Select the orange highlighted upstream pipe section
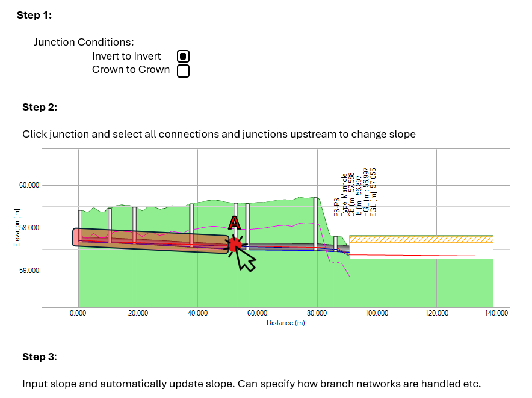The height and width of the screenshot is (398, 532). coord(150,240)
